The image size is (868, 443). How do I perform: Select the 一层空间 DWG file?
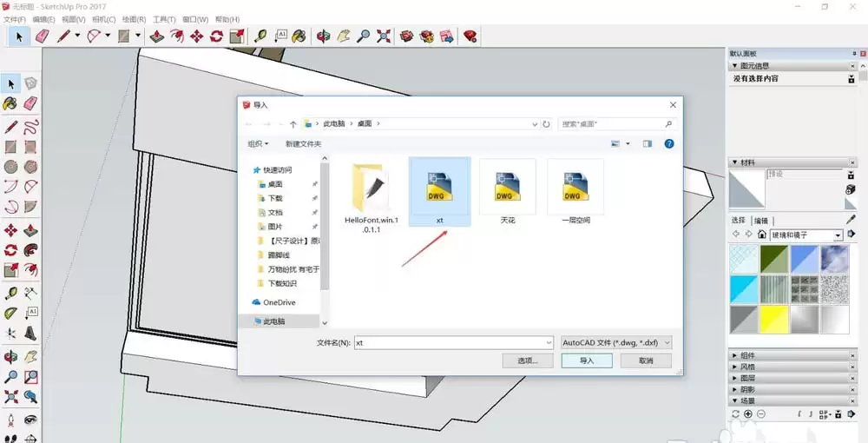click(x=575, y=192)
